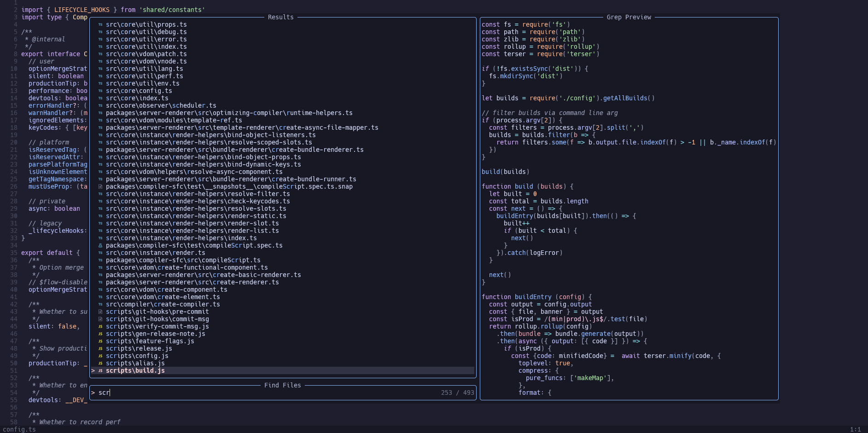The width and height of the screenshot is (868, 433).
Task: Click config.ts filename in the status line
Action: pos(19,429)
